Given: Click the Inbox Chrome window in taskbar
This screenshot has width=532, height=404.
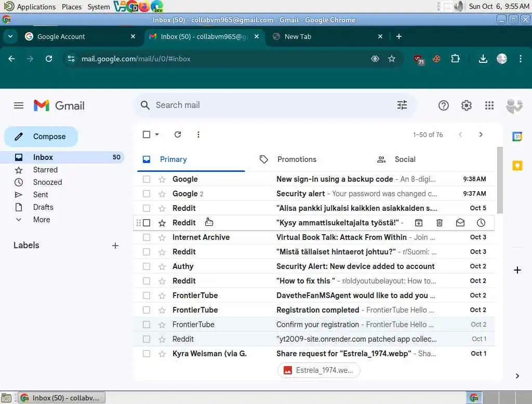Looking at the screenshot, I should [x=61, y=398].
